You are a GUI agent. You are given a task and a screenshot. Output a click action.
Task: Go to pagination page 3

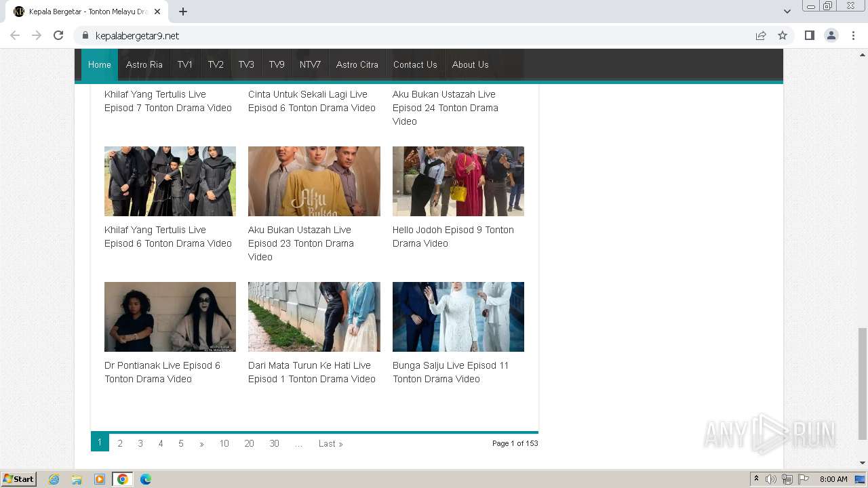coord(140,443)
